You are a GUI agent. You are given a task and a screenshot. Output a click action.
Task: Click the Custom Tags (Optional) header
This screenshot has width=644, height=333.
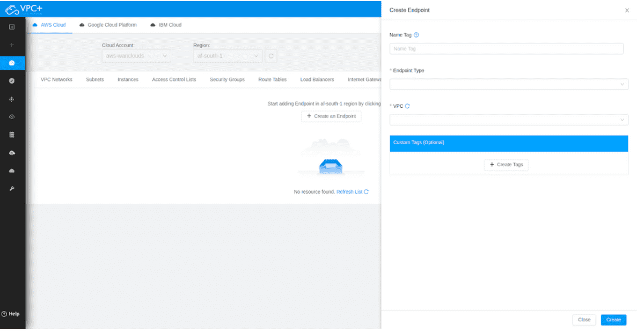click(x=509, y=143)
